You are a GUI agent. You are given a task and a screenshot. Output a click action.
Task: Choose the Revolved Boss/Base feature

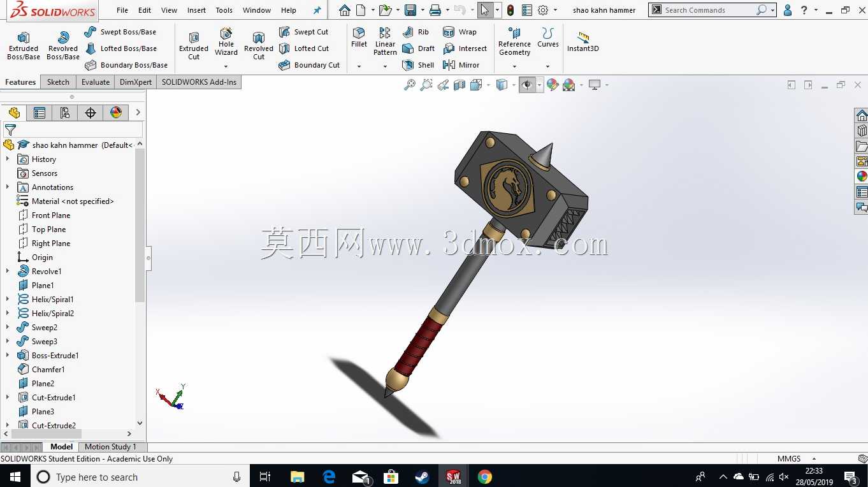click(x=63, y=46)
